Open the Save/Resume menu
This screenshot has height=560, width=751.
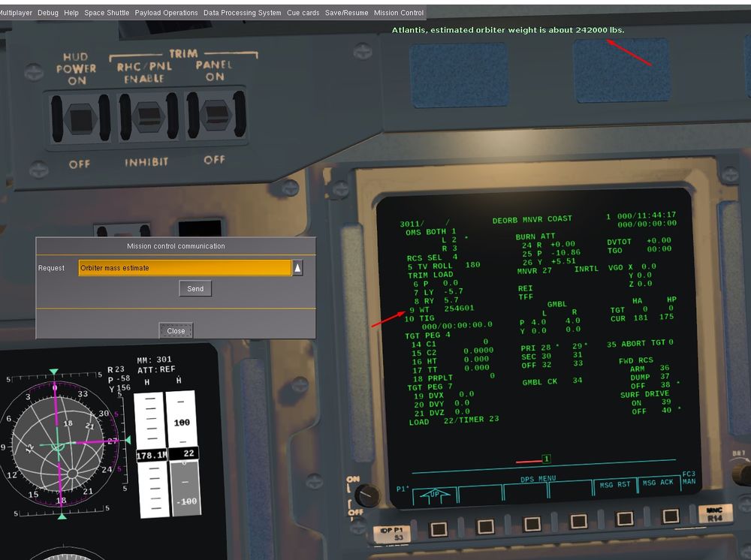[347, 13]
